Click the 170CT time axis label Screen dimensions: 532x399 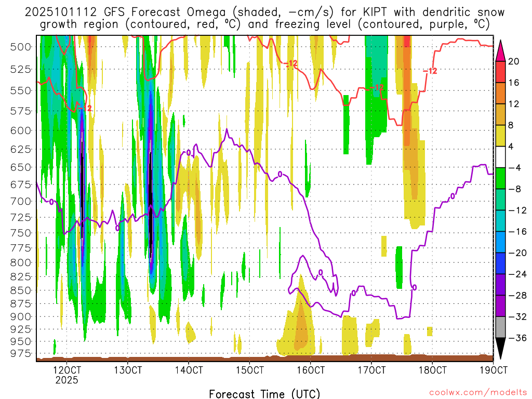click(371, 370)
